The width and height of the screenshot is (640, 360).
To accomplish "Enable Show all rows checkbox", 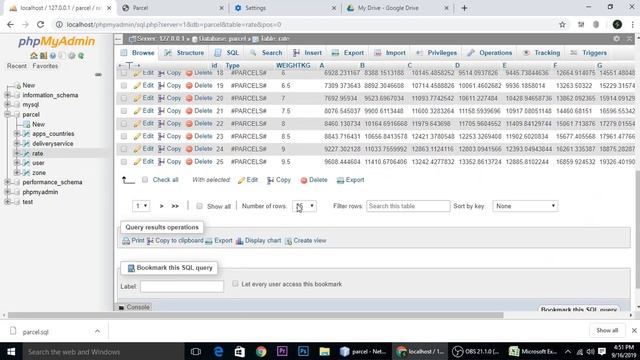I will click(x=199, y=206).
